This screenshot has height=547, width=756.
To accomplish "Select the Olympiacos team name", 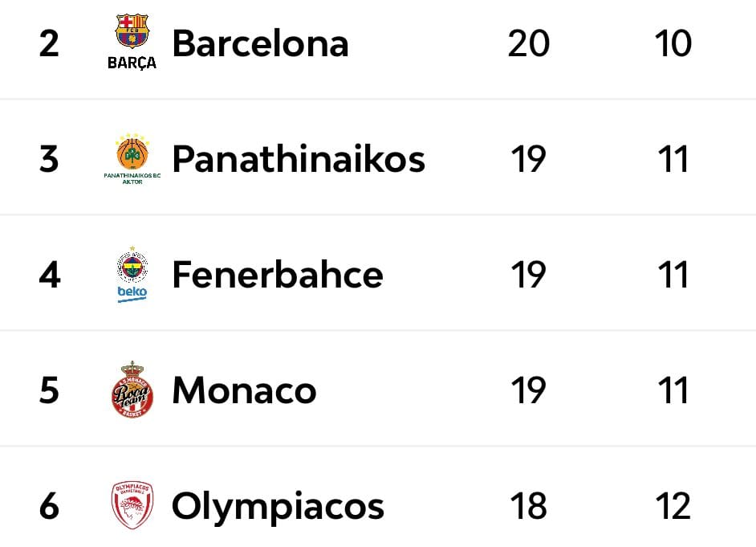I will [x=278, y=508].
